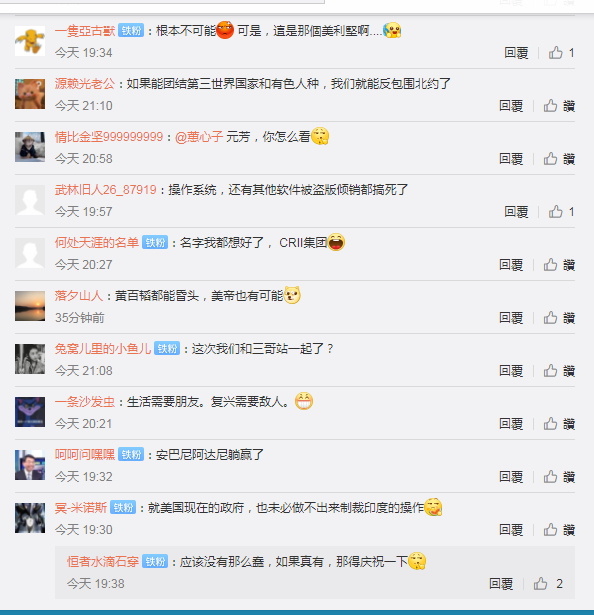This screenshot has height=615, width=594.
Task: Open 一隻亞古獸's avatar thumbnail
Action: (30, 41)
